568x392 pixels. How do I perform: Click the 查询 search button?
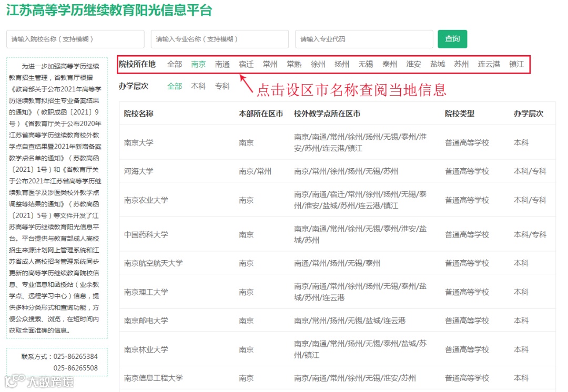coord(452,39)
